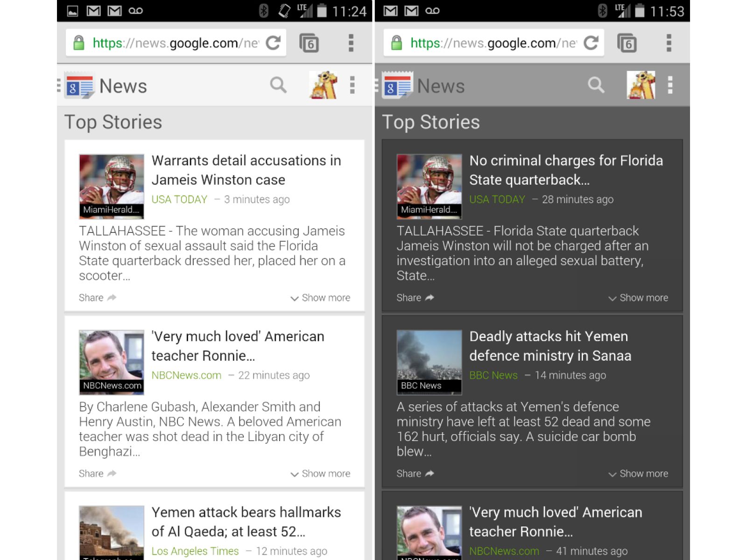747x560 pixels.
Task: Tap snippet starting 'TALLAHASSEE - Florida State quarterback'
Action: 523,253
